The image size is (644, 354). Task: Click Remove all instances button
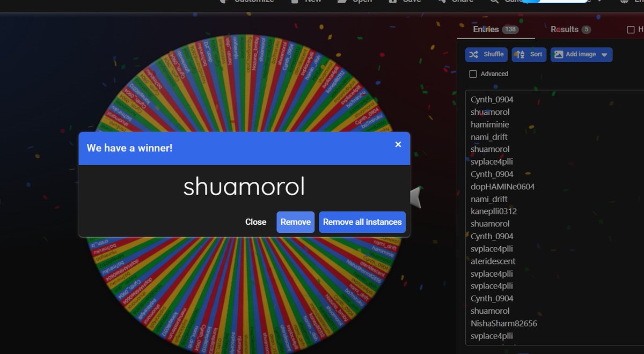point(362,222)
